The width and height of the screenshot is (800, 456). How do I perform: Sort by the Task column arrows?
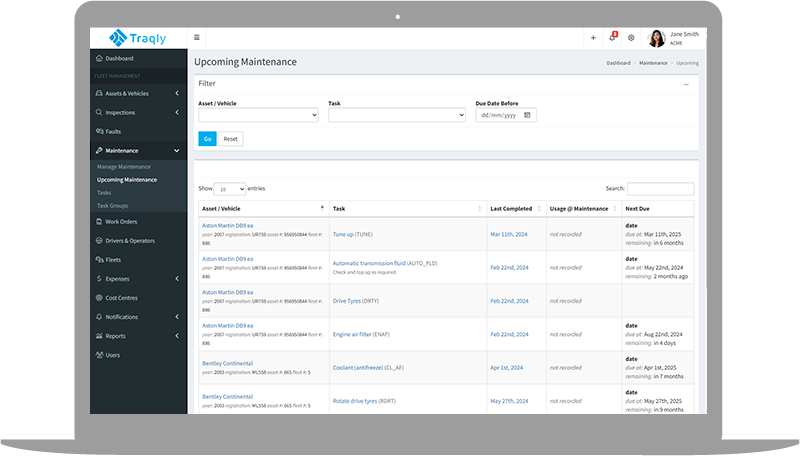click(480, 209)
